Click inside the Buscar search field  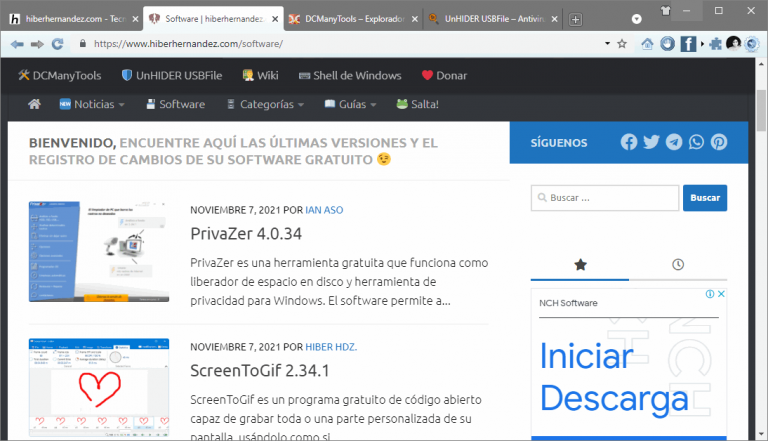605,198
